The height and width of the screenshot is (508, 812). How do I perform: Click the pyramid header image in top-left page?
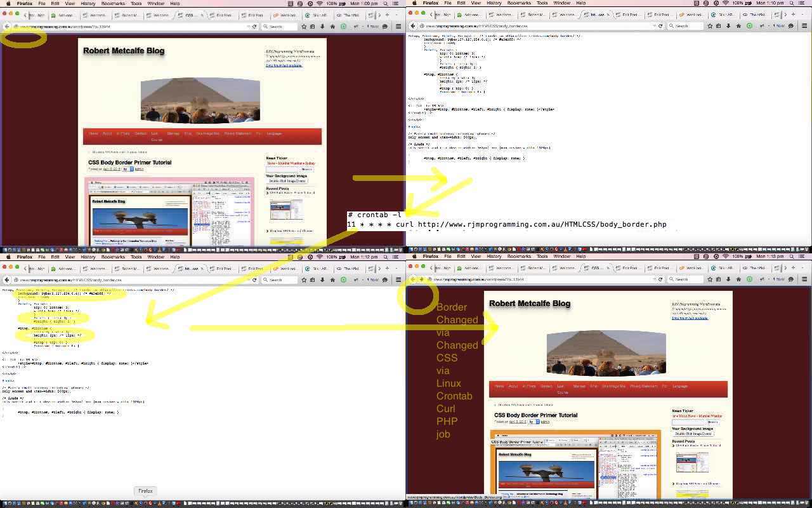[200, 100]
